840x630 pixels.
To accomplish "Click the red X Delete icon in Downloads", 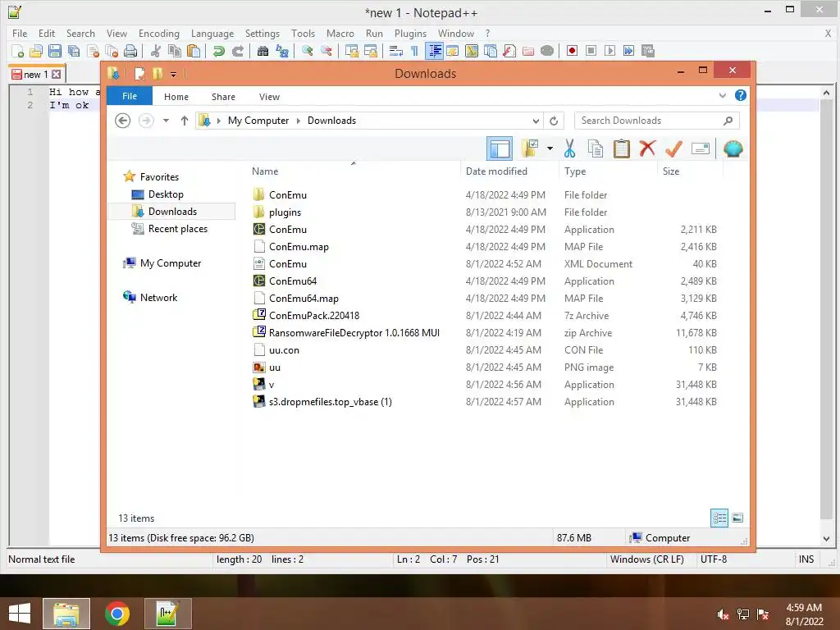I will pyautogui.click(x=647, y=148).
